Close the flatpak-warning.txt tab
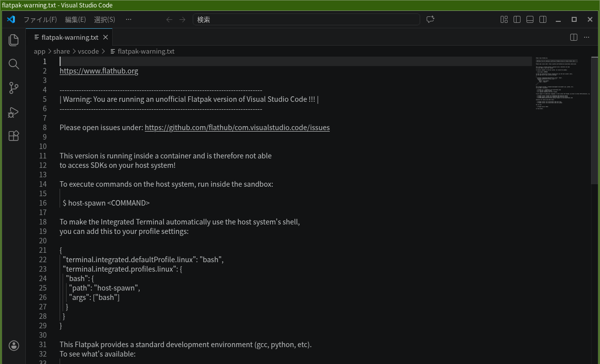Screen dimensions: 600x364 [106, 37]
